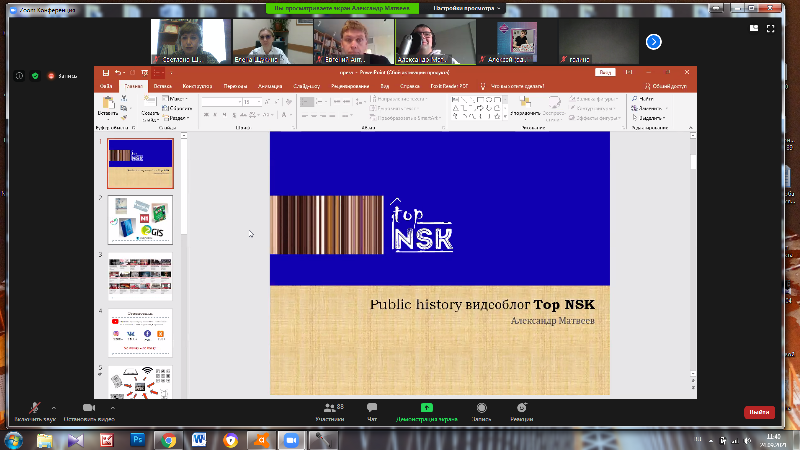Select slide 3 thumbnail with video grid

click(140, 277)
